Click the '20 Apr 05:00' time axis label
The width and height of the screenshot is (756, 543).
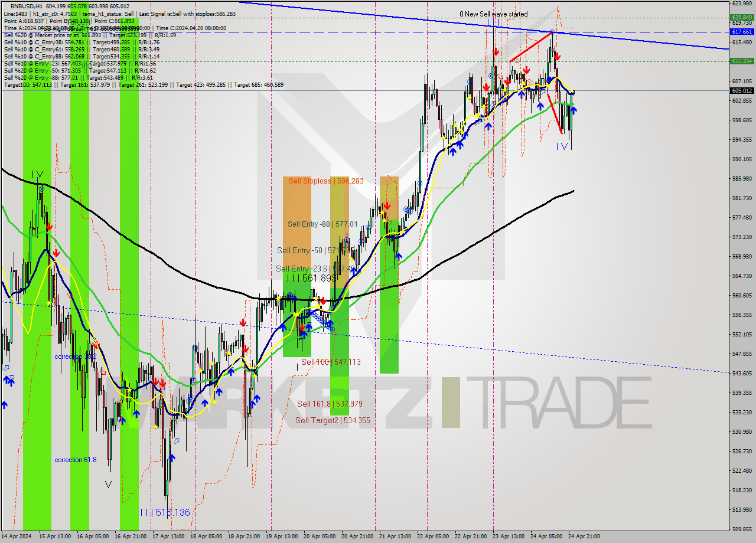[x=320, y=537]
